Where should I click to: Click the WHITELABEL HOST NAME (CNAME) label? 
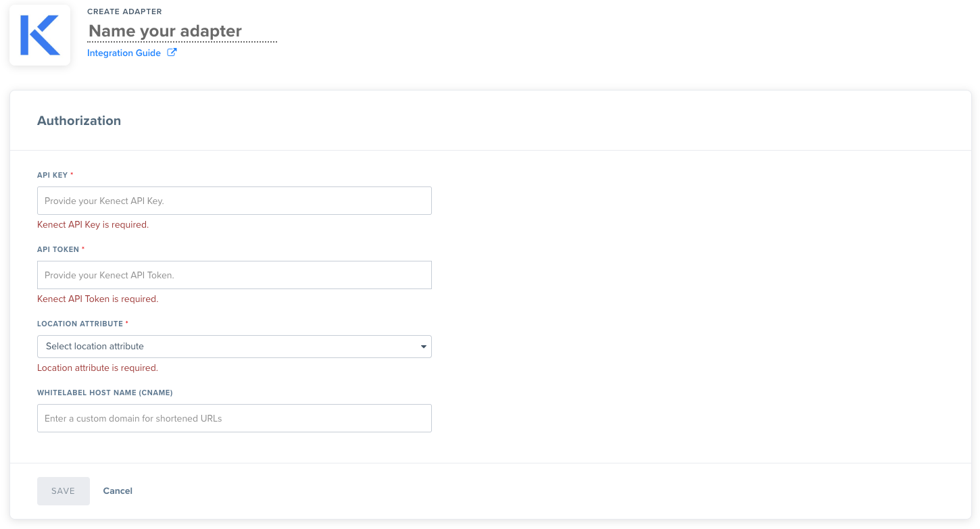click(x=105, y=393)
